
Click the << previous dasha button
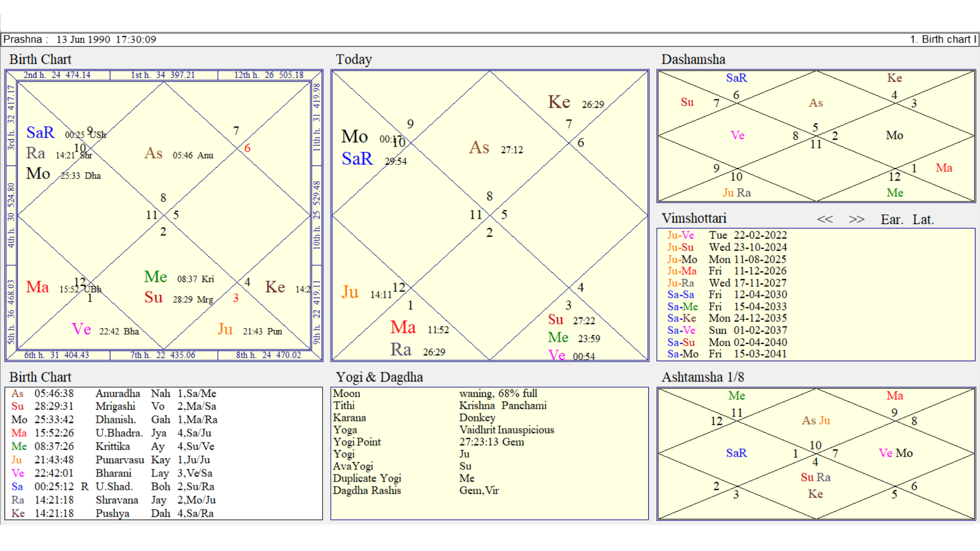(824, 219)
